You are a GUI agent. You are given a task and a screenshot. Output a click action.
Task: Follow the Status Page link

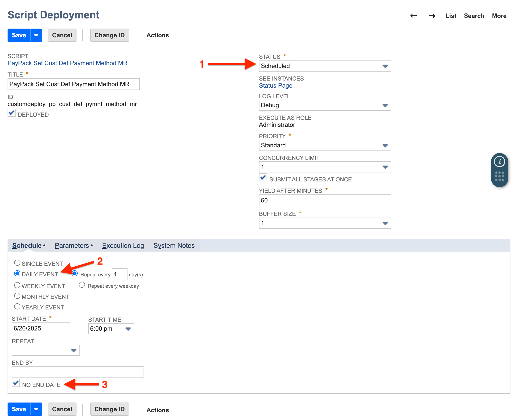click(x=276, y=86)
